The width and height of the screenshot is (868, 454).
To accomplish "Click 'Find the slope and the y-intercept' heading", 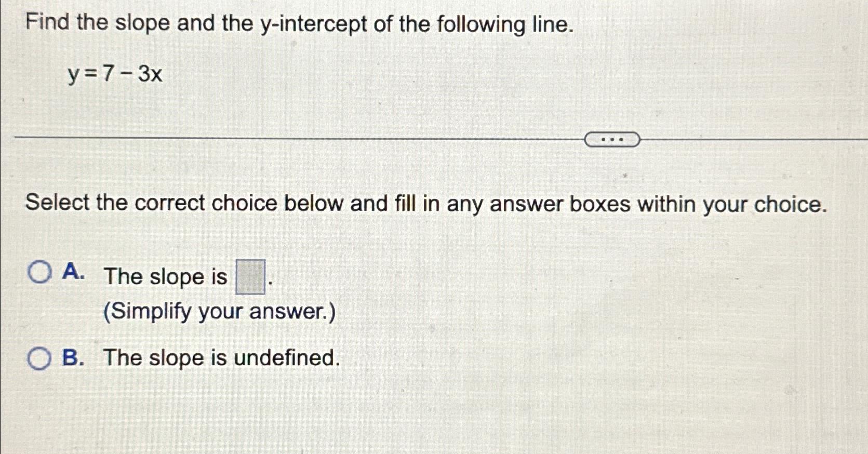I will 299,24.
